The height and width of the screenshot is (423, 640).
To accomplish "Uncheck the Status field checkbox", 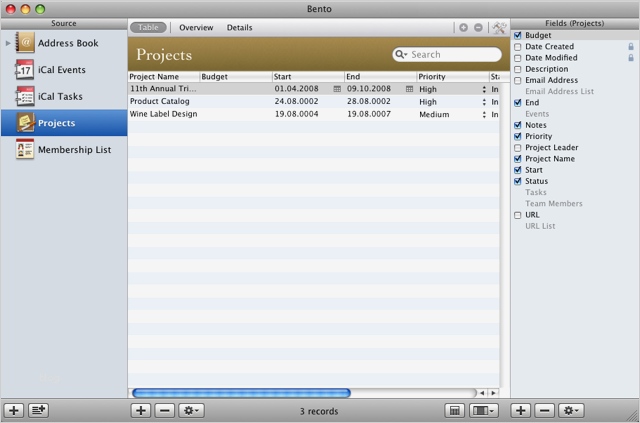I will (518, 181).
